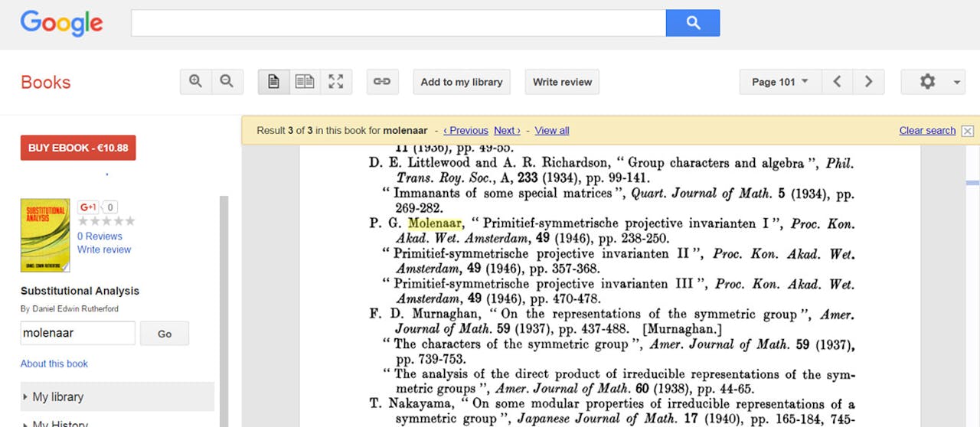The width and height of the screenshot is (980, 427).
Task: Go to the next page arrow
Action: [868, 82]
